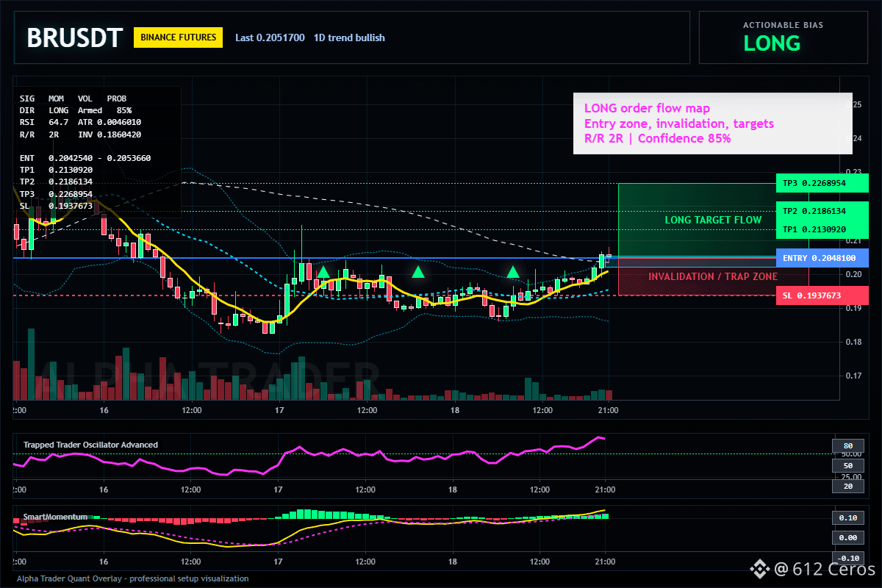Click the green triangle signal just before 18
Viewport: 882px width, 588px height.
(x=418, y=272)
